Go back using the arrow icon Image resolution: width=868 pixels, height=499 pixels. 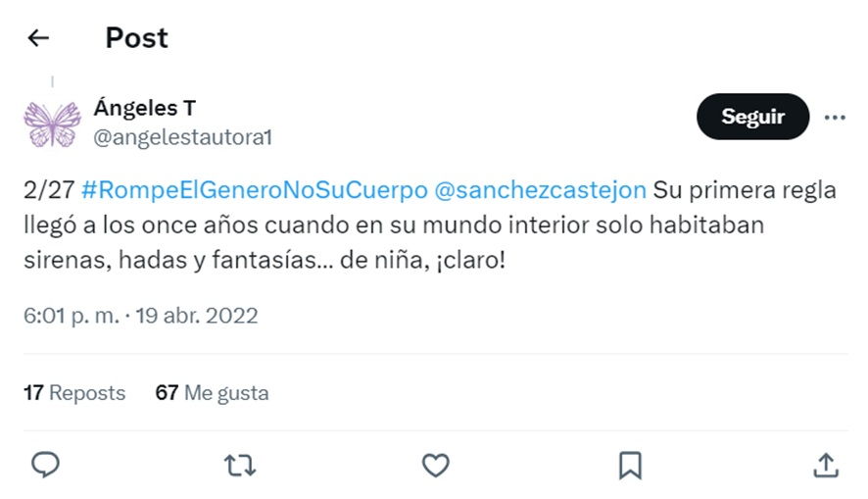38,37
